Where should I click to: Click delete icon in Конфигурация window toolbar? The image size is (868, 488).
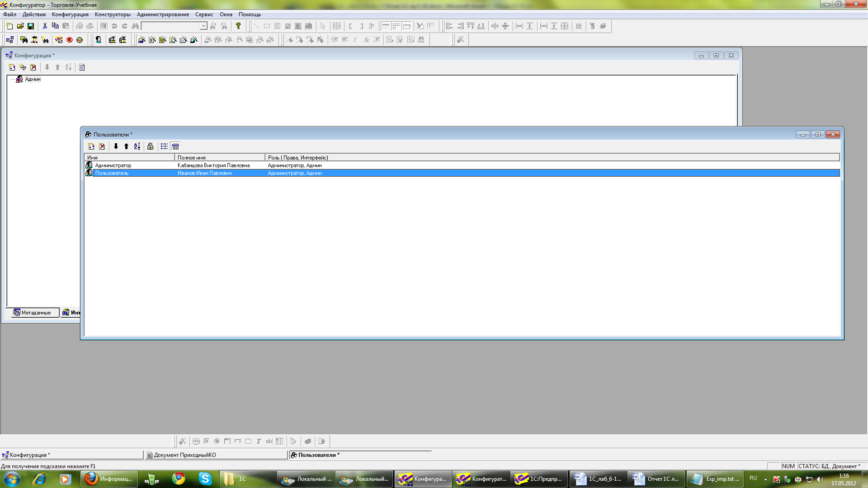coord(33,67)
